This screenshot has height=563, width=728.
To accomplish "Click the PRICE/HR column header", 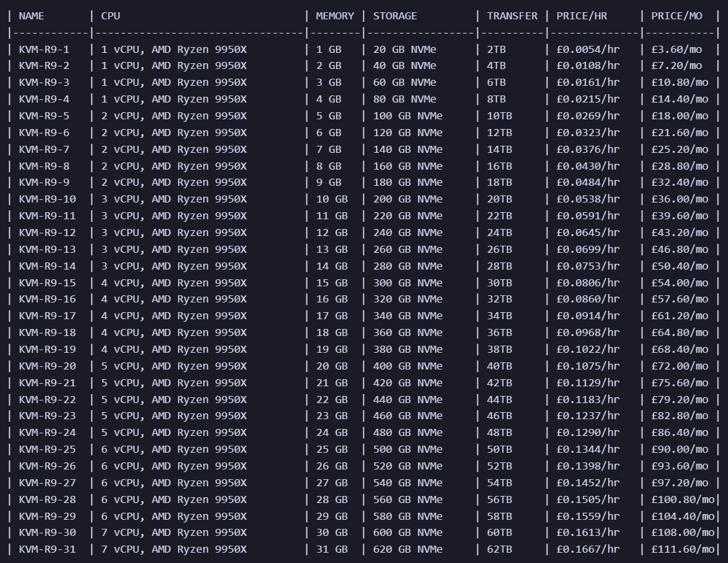I will [x=582, y=15].
